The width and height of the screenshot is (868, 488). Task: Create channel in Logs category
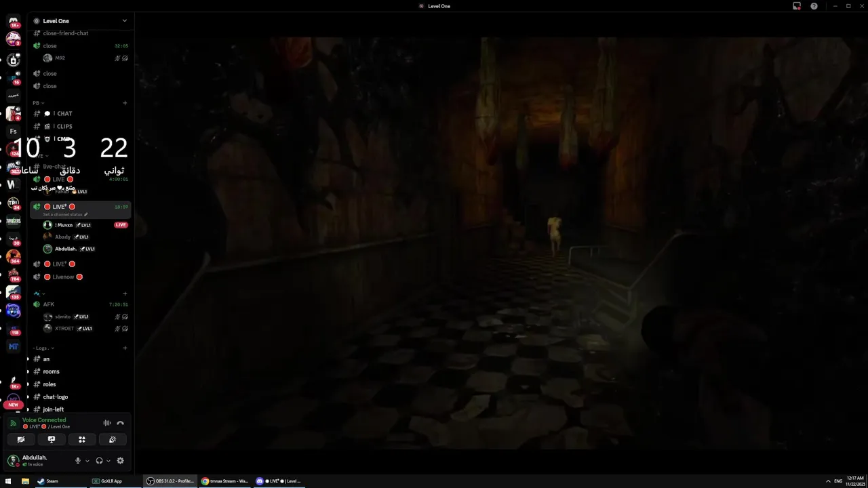tap(125, 348)
